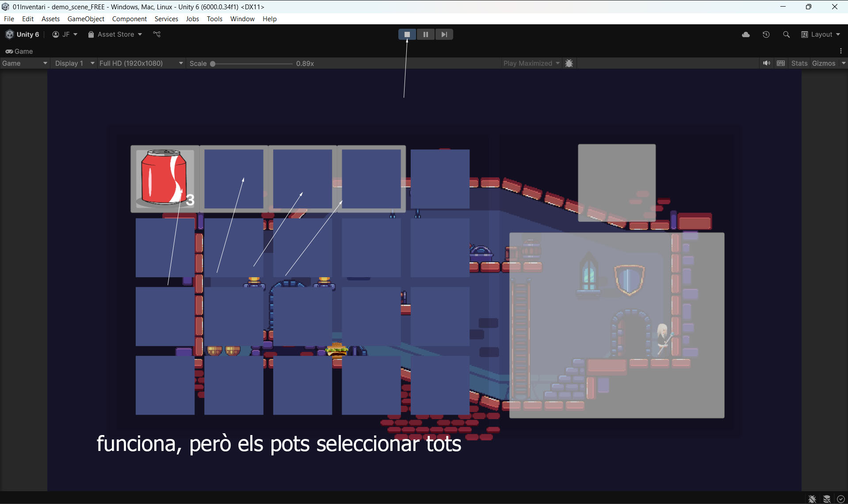
Task: Expand the Full HD resolution dropdown
Action: coord(141,63)
